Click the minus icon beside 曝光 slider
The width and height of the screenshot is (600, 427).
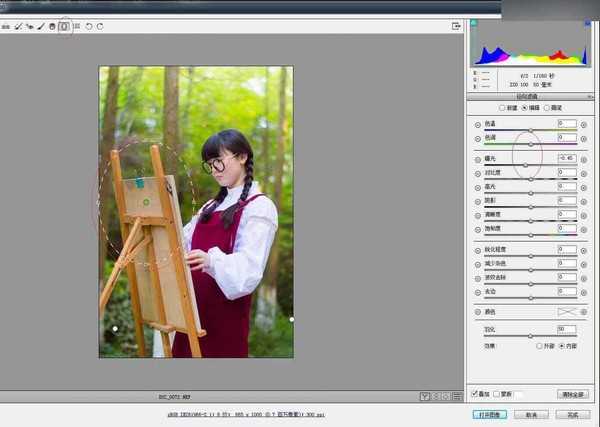coord(477,158)
